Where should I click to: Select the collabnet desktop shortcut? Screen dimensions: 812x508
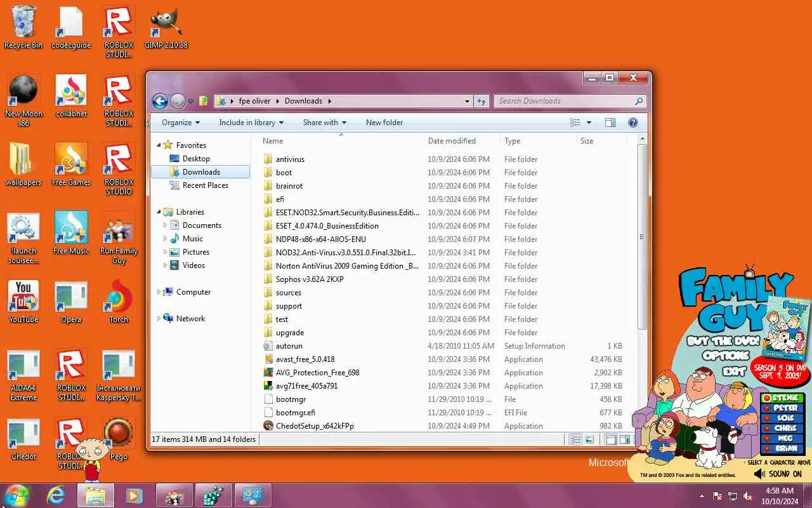[71, 97]
